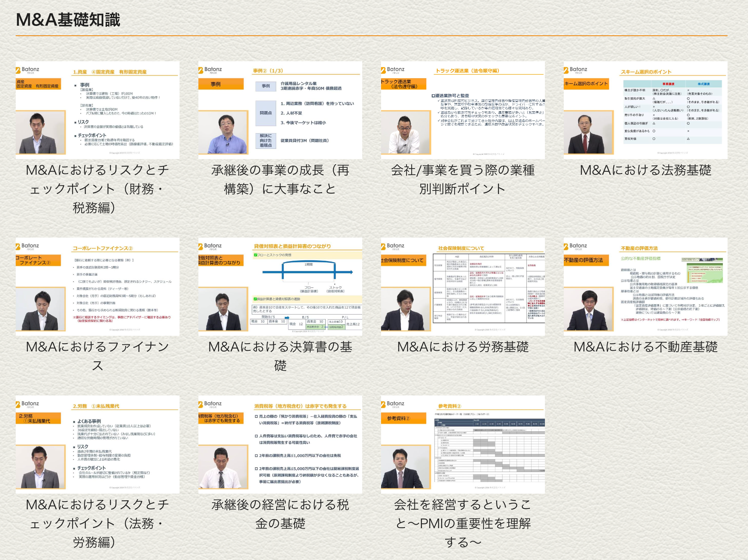Click title link M&Aにおける法務基礎
748x560 pixels.
point(645,170)
